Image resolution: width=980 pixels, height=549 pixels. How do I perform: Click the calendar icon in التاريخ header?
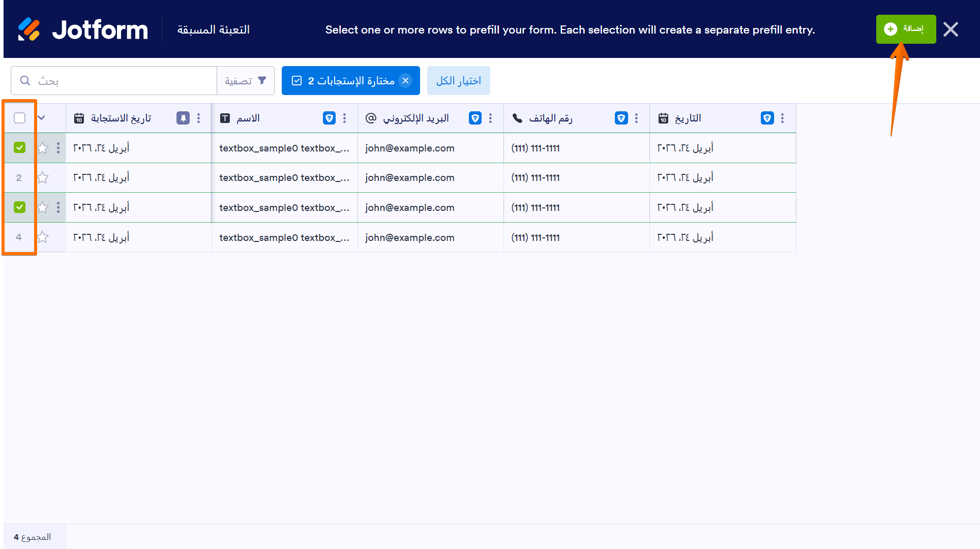pyautogui.click(x=664, y=118)
